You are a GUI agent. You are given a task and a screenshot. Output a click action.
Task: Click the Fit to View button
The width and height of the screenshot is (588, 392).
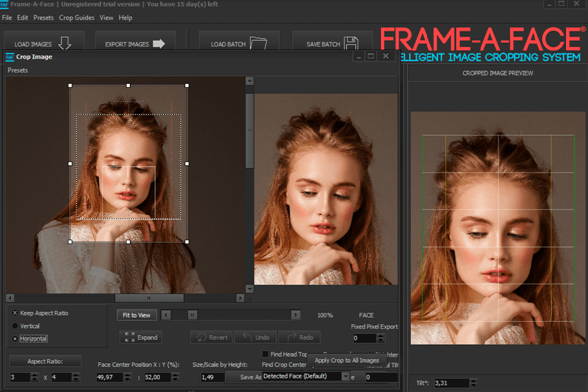137,315
